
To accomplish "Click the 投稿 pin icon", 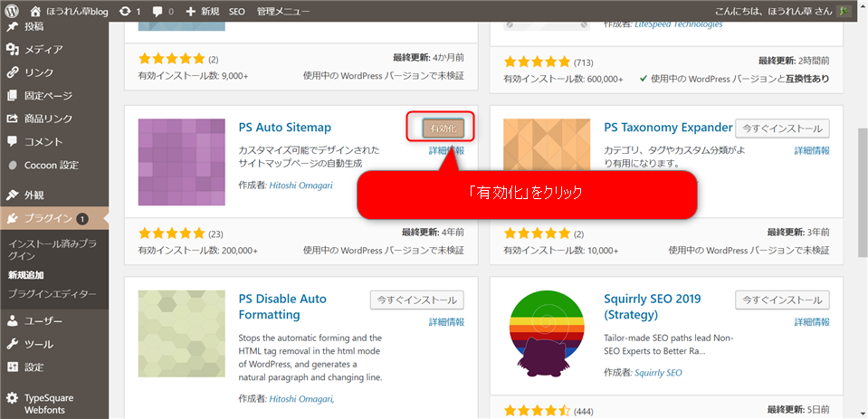I will (13, 26).
